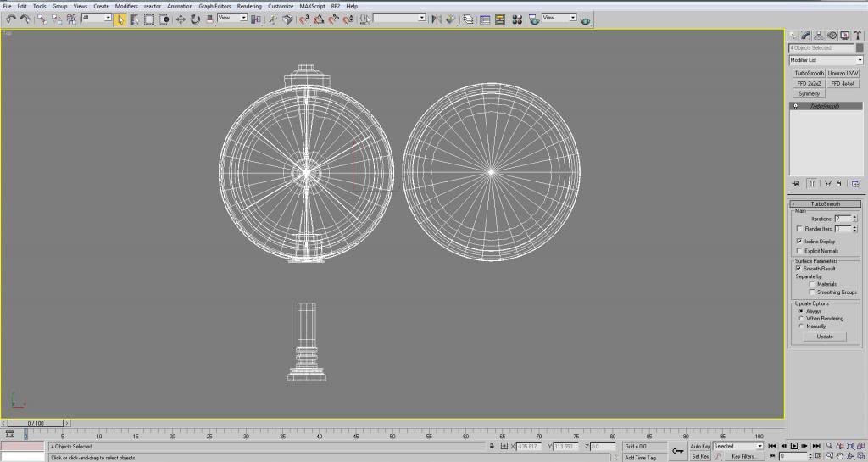Click the Pin Stack icon
The height and width of the screenshot is (462, 868).
(x=796, y=183)
